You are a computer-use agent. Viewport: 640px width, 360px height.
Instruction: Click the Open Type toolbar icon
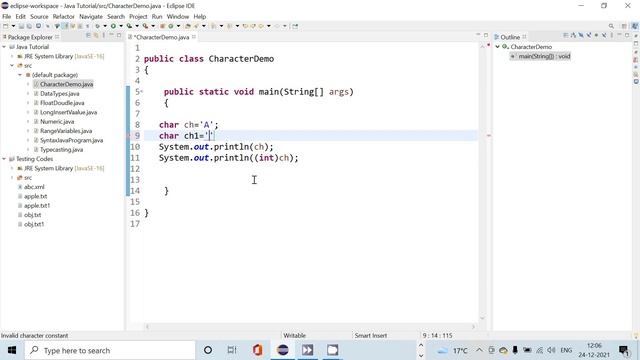tap(188, 26)
